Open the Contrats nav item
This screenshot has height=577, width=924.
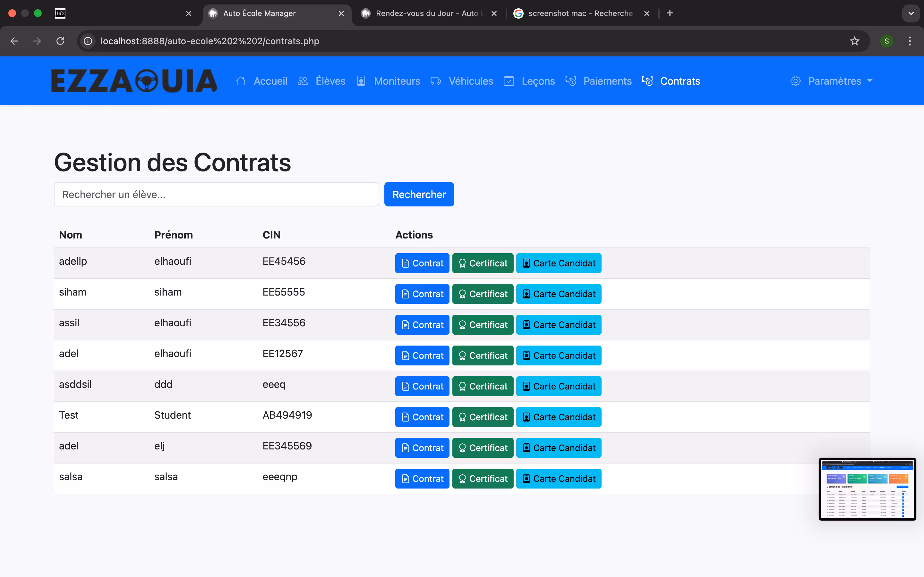[x=680, y=81]
